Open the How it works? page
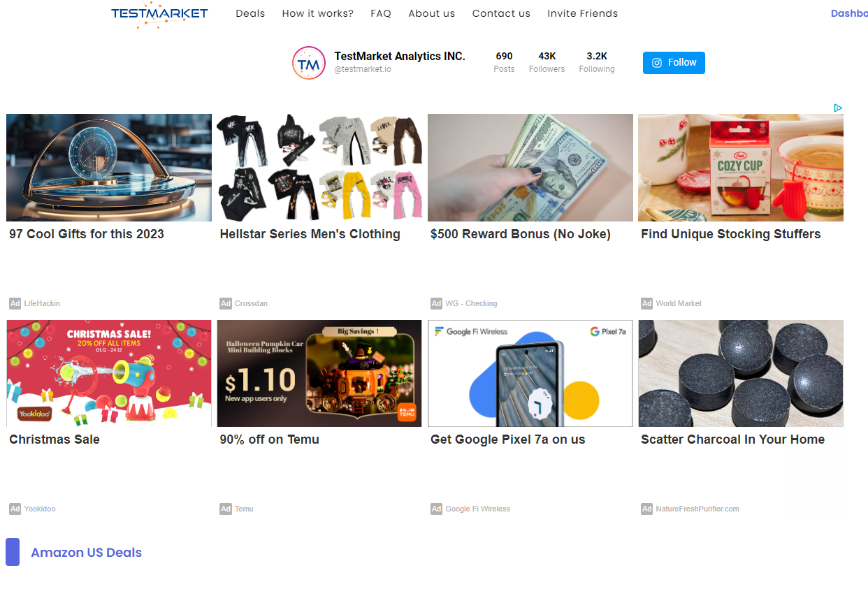Viewport: 868px width, 589px height. [x=318, y=13]
